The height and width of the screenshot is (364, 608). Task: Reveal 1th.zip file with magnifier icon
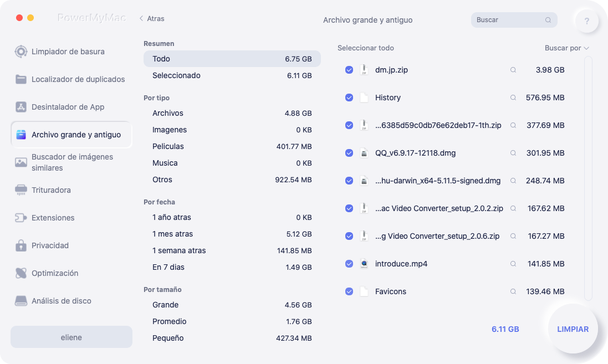coord(513,125)
